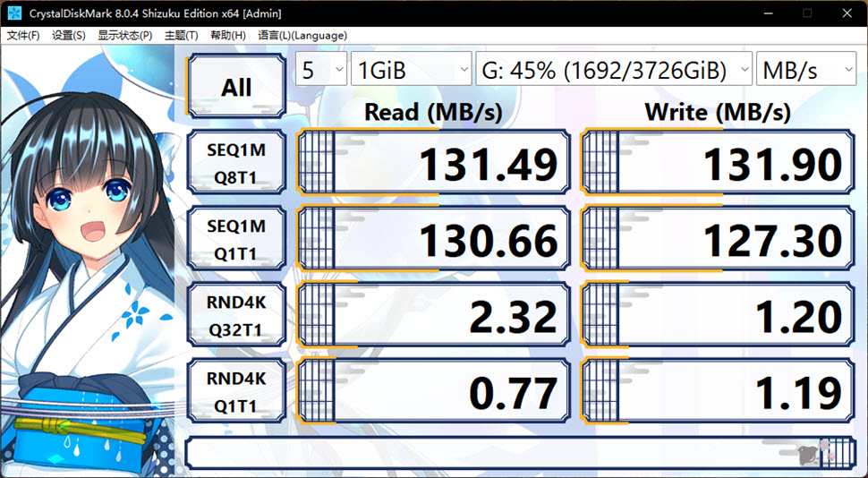
Task: Click the comment text field at bottom
Action: (521, 453)
